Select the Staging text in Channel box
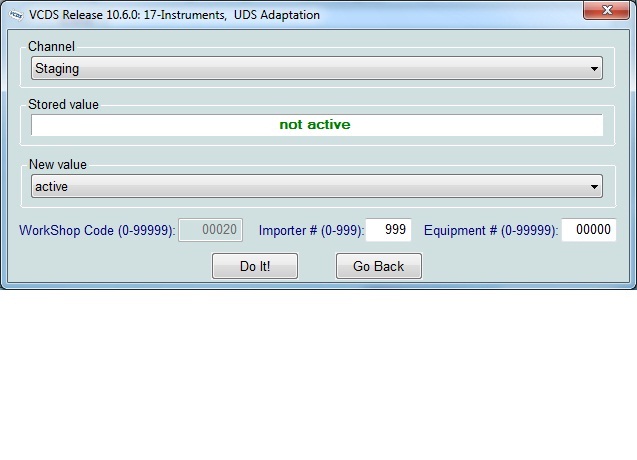This screenshot has width=637, height=460. pyautogui.click(x=57, y=69)
